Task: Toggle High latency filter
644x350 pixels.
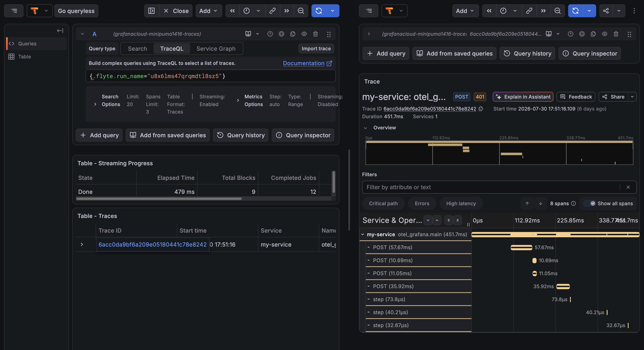Action: tap(461, 204)
